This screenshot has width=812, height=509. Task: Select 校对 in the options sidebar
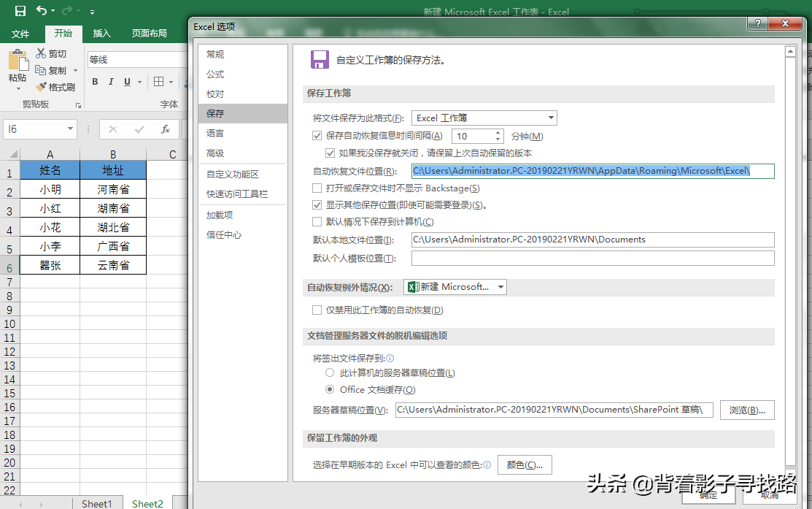tap(243, 93)
